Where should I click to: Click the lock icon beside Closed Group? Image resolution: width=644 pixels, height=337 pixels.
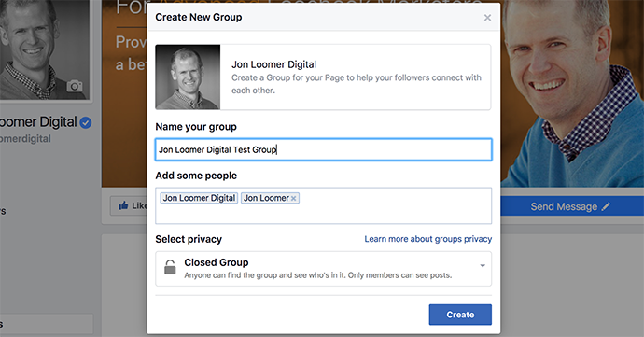point(170,267)
